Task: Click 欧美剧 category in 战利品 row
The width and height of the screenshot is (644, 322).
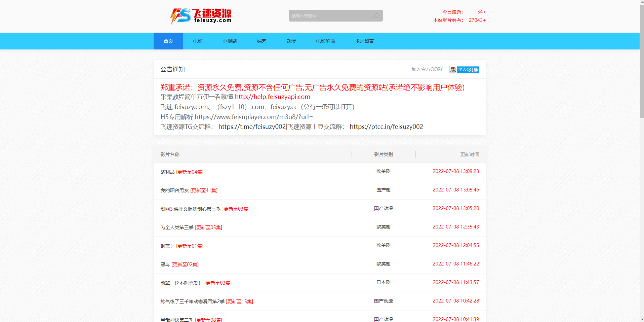Action: [x=384, y=171]
